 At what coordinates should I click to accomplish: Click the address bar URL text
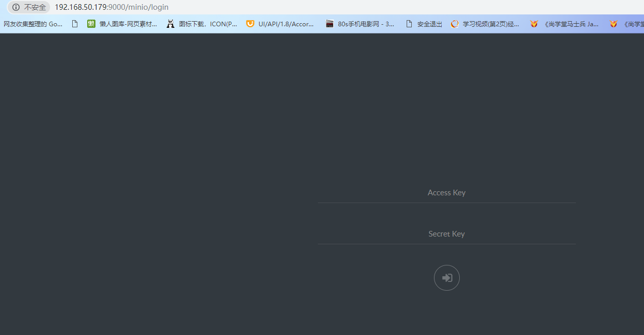coord(111,7)
